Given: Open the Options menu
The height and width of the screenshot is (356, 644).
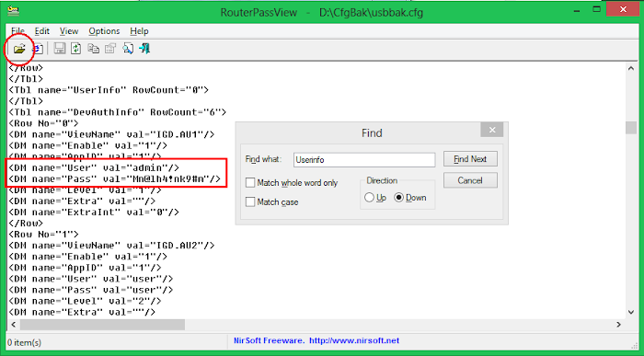Looking at the screenshot, I should [x=104, y=31].
